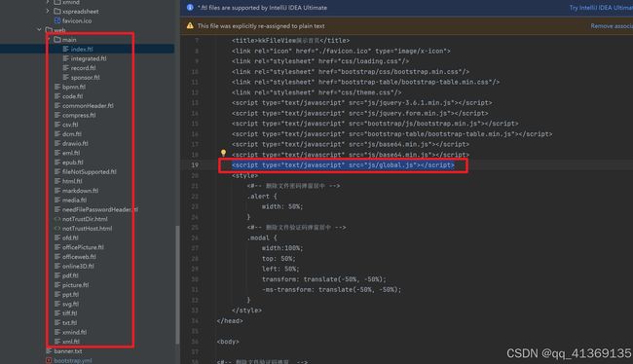Viewport: 633px width, 364px height.
Task: Follow the Try IntelliJ IDEA Ultimate link
Action: click(601, 8)
